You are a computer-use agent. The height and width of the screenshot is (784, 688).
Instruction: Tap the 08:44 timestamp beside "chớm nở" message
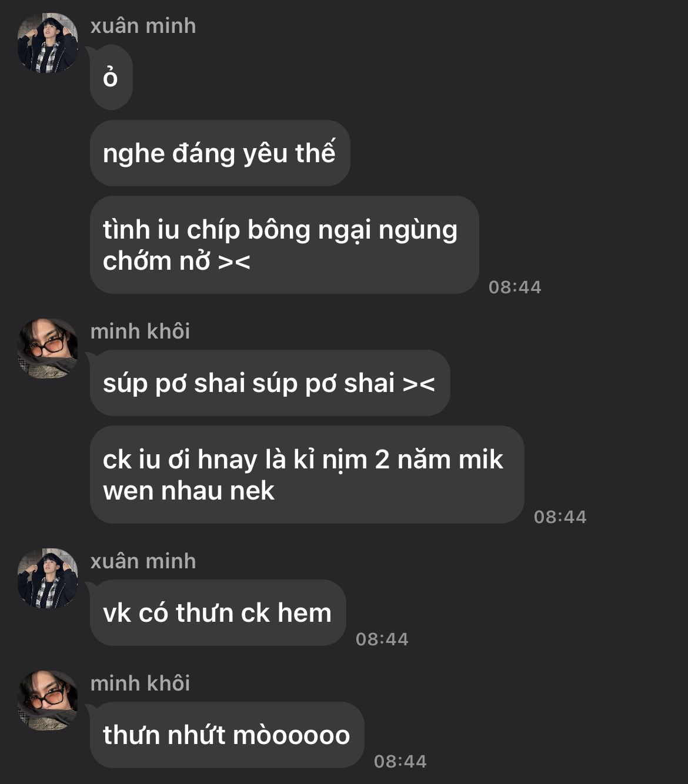click(x=515, y=287)
